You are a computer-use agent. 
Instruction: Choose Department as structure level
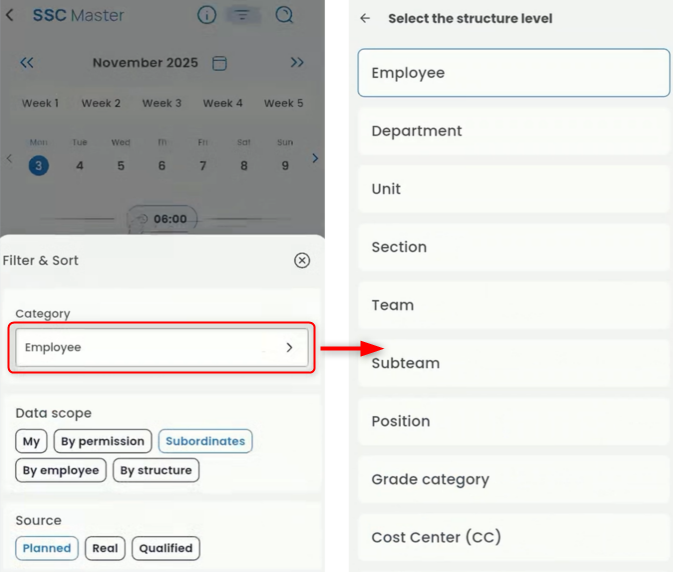(513, 131)
